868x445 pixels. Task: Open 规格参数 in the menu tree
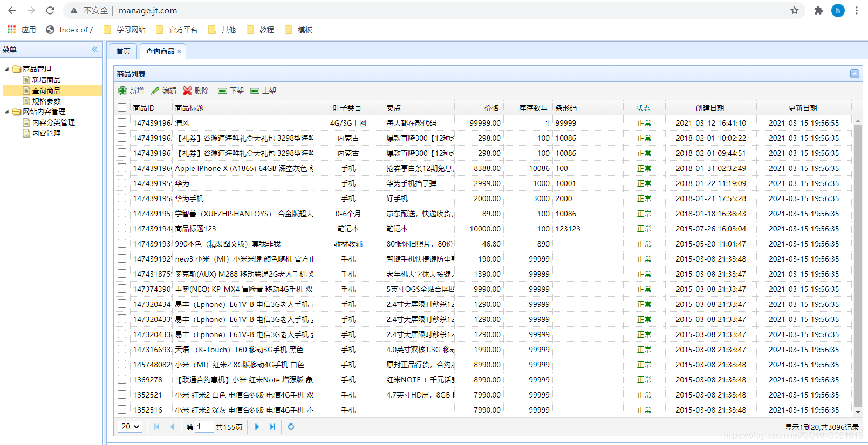[x=46, y=101]
